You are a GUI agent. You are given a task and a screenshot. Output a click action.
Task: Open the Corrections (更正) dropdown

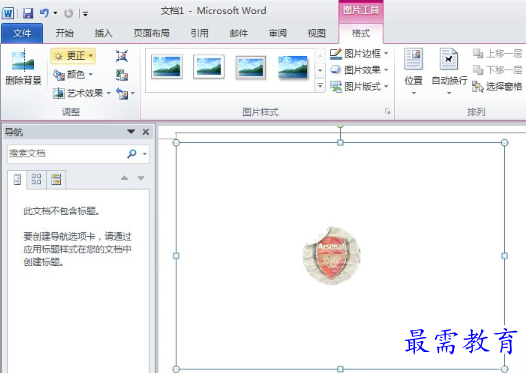coord(73,56)
